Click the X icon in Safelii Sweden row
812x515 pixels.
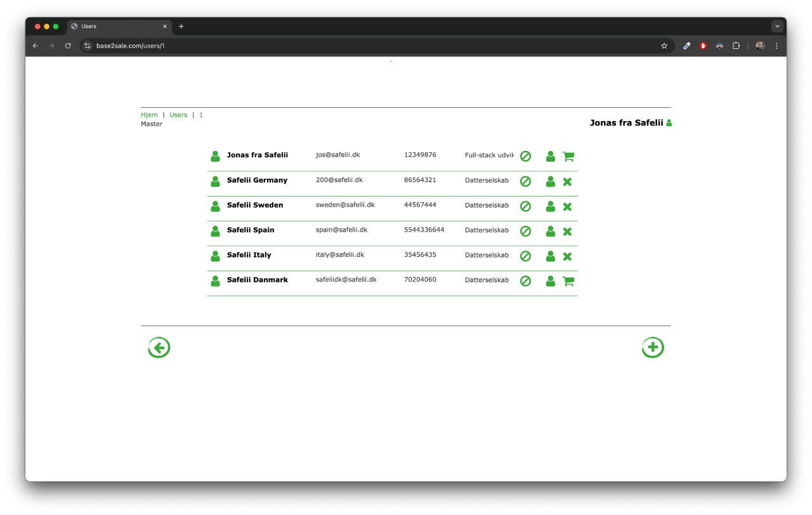[567, 207]
